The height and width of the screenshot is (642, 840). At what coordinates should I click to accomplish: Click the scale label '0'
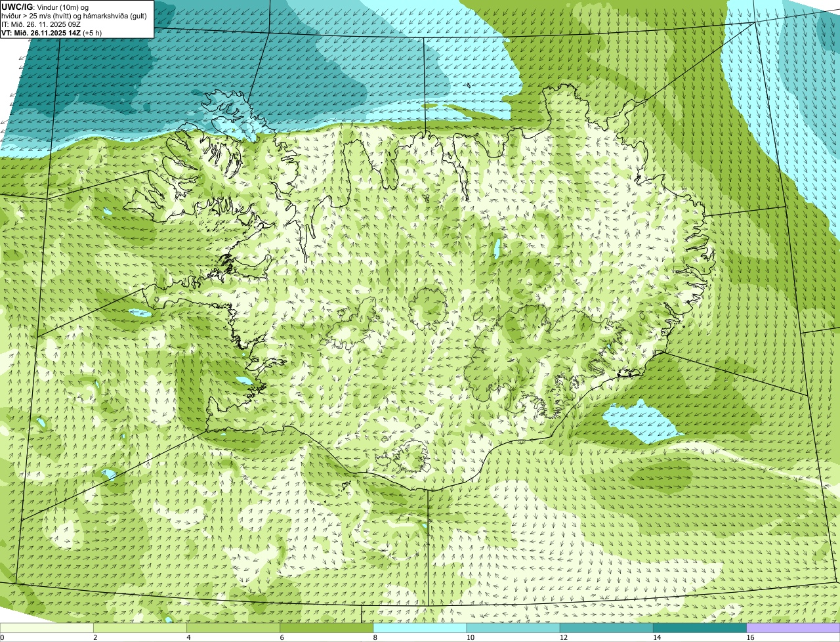click(x=3, y=637)
